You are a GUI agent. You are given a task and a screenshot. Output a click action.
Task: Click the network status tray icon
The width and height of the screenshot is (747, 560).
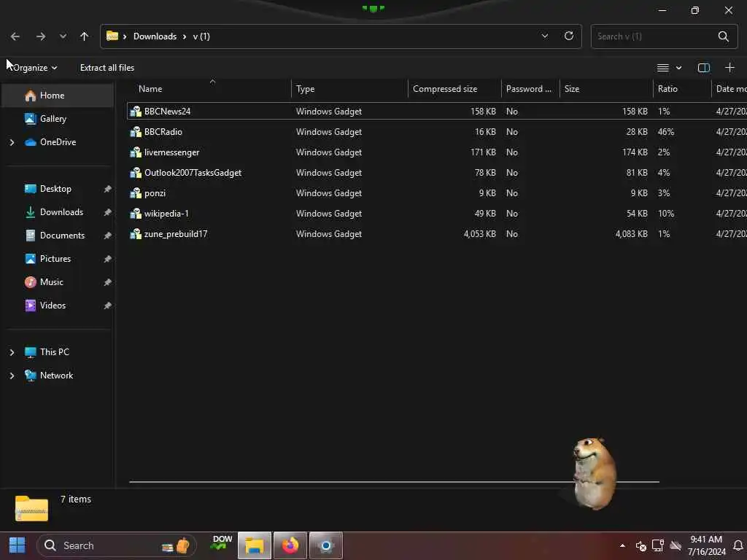pos(658,545)
